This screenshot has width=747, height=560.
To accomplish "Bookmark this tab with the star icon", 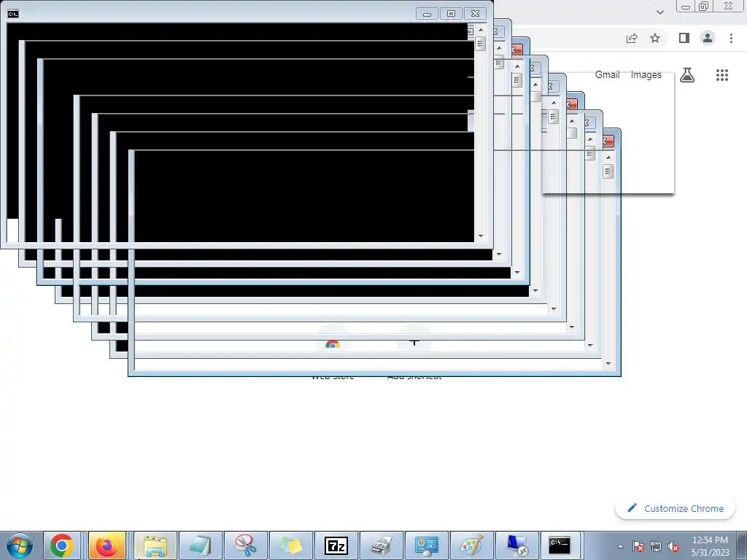I will [x=655, y=38].
